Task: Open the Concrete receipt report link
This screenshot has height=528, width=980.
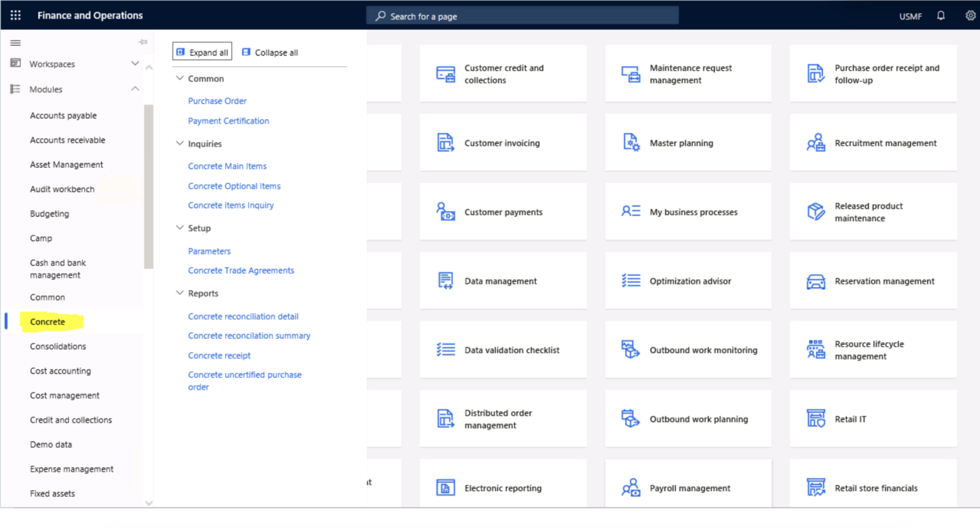Action: (219, 356)
